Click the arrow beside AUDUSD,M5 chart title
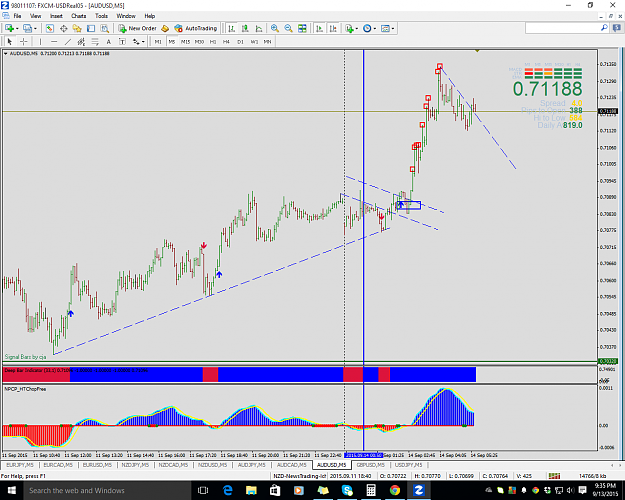This screenshot has width=625, height=500. point(6,53)
